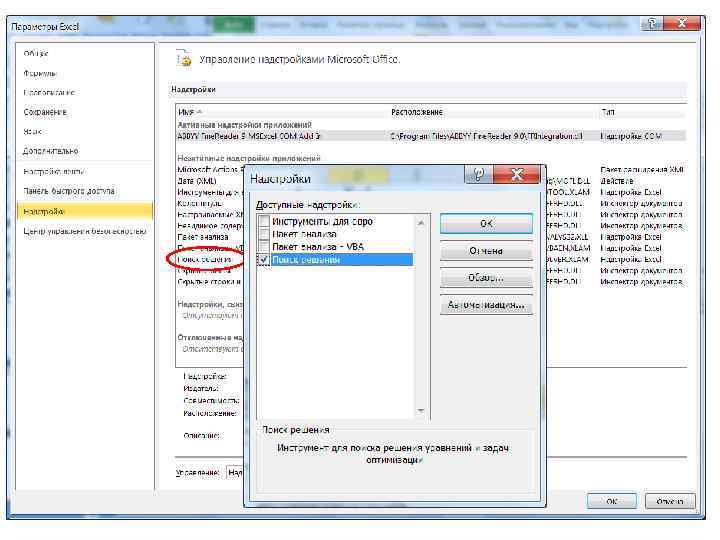The image size is (720, 540).
Task: Switch to the Правописание category
Action: (x=49, y=93)
